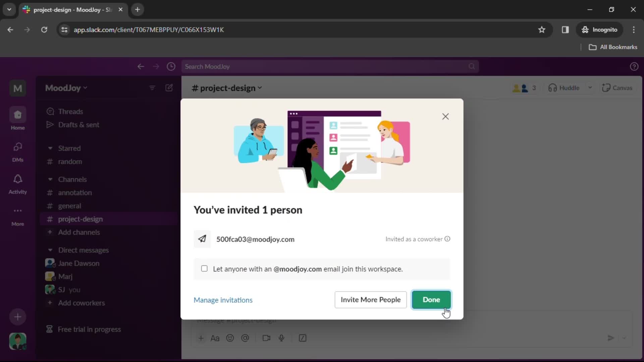644x362 pixels.
Task: Click Done to close invitation dialog
Action: coord(432,300)
